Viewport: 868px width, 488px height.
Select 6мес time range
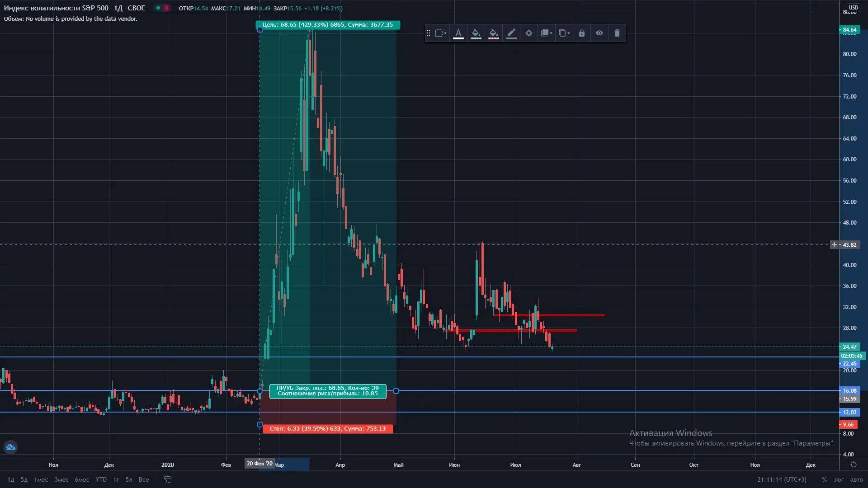pyautogui.click(x=82, y=479)
